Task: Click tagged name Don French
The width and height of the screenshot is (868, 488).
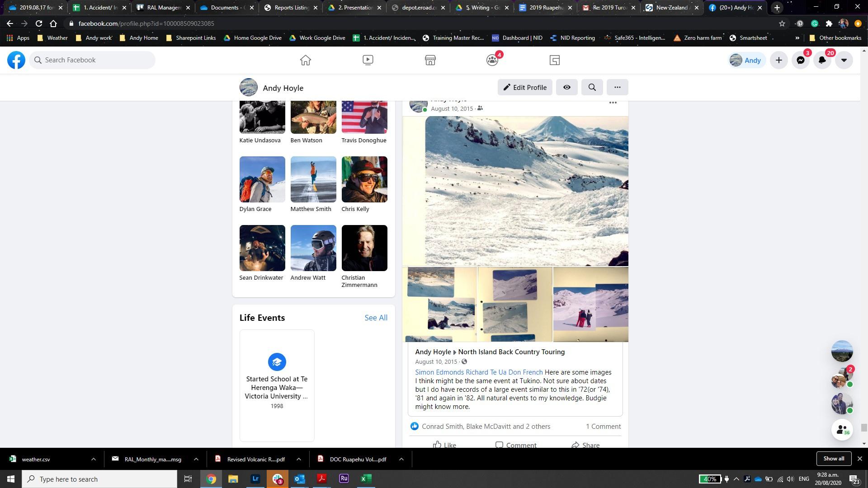Action: tap(525, 372)
